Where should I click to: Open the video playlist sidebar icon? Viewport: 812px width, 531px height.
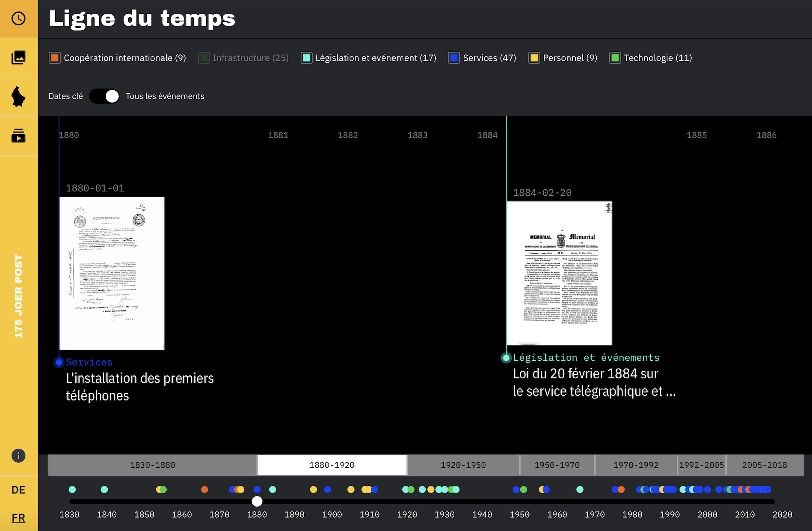[x=18, y=136]
